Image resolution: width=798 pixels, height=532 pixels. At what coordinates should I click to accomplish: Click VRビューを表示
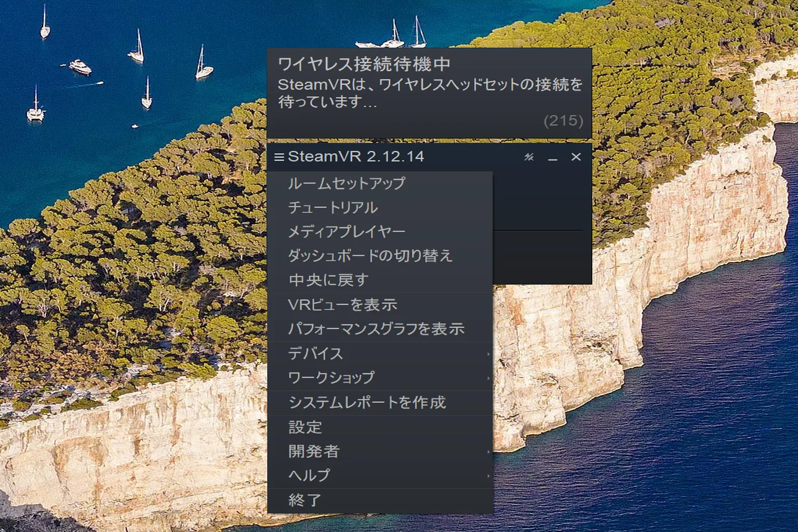(380, 304)
